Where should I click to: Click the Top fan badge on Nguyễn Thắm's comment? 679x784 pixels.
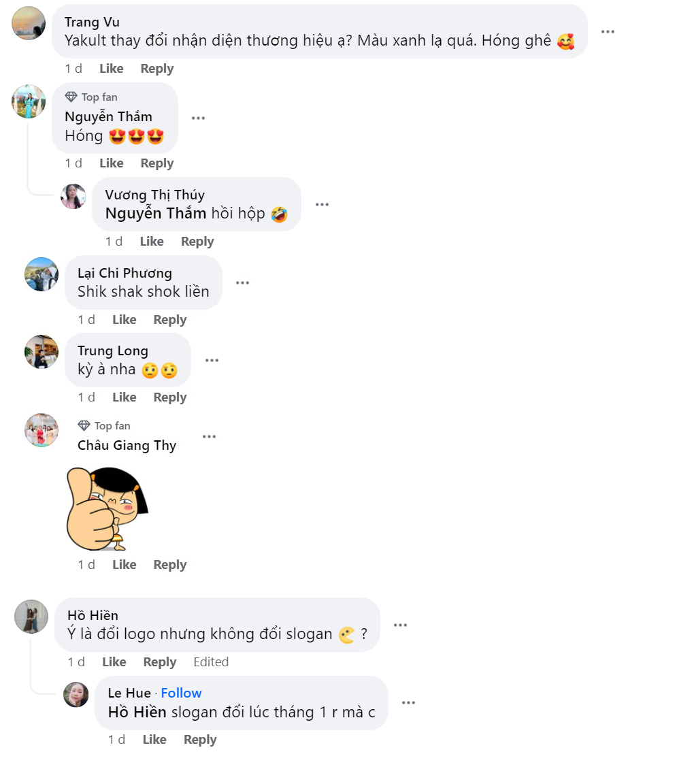pos(91,97)
